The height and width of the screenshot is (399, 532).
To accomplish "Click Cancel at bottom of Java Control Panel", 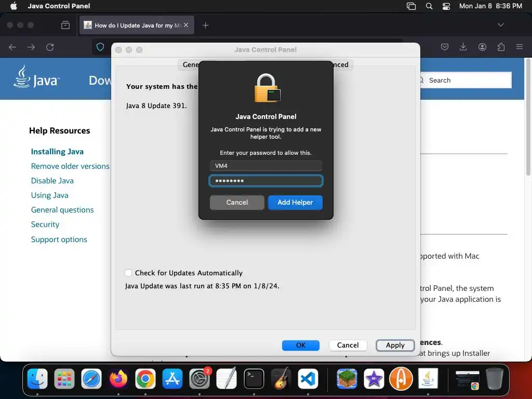I will 348,345.
